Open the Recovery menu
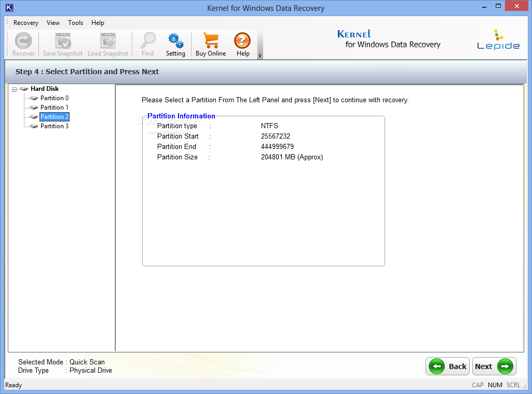Viewport: 532px width, 394px height. [26, 23]
